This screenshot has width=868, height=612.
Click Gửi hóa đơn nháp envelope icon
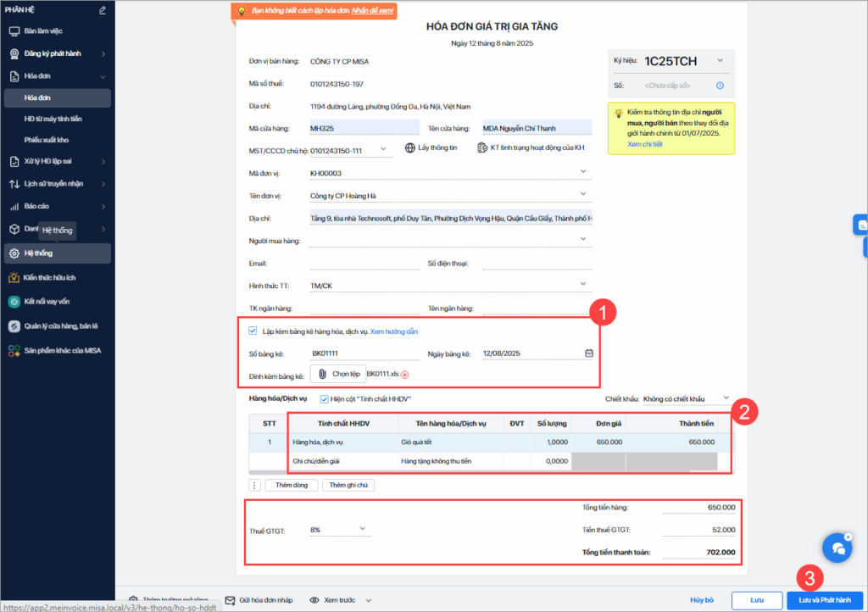click(230, 600)
